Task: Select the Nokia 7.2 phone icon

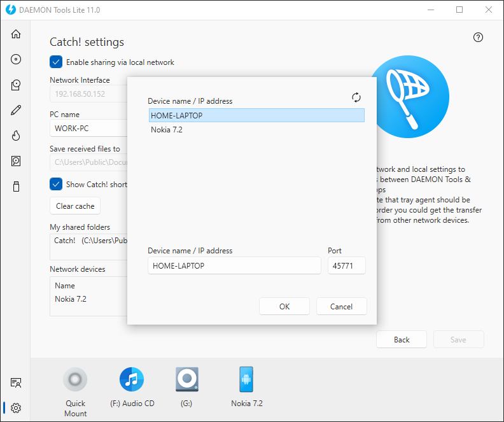Action: [x=246, y=379]
